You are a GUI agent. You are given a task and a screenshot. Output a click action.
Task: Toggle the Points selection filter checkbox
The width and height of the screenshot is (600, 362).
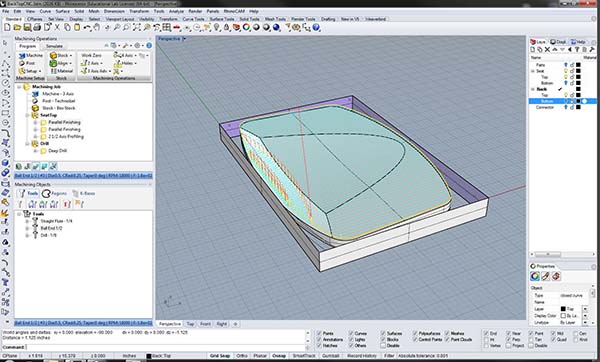tap(319, 333)
